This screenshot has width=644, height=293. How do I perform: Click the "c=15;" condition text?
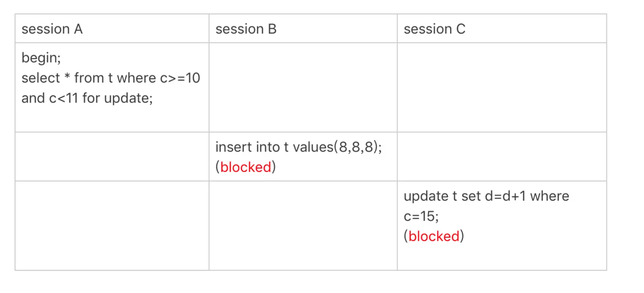pos(421,216)
